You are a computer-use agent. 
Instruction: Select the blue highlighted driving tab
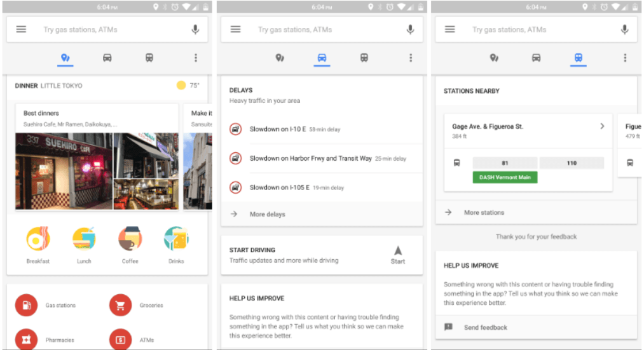point(322,58)
